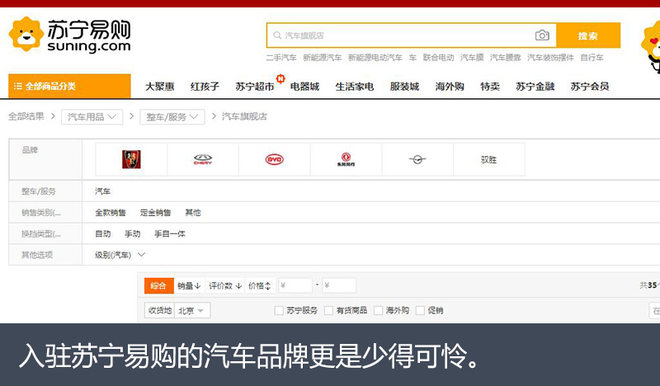Check the 促销 checkbox
Viewport: 660px width, 386px height.
click(x=420, y=311)
